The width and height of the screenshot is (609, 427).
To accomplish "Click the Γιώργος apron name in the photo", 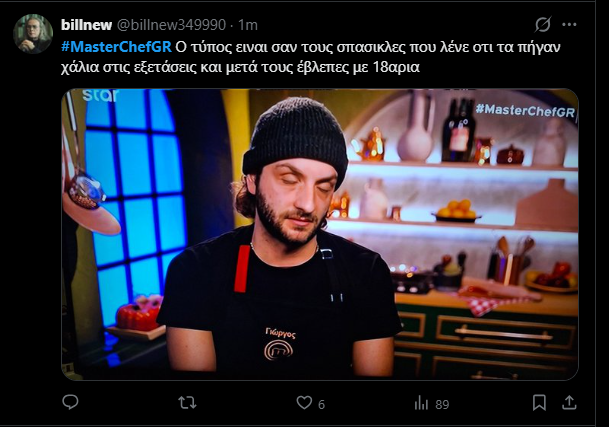I will pos(280,333).
